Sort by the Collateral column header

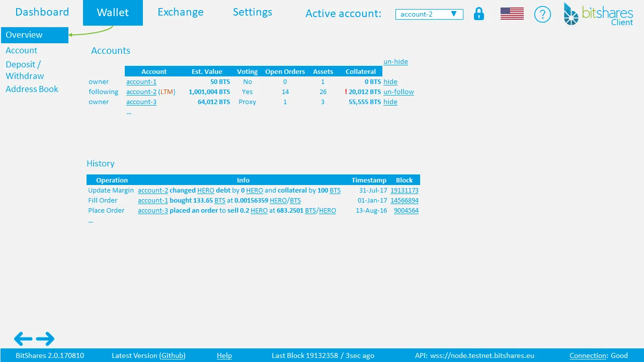pos(361,71)
